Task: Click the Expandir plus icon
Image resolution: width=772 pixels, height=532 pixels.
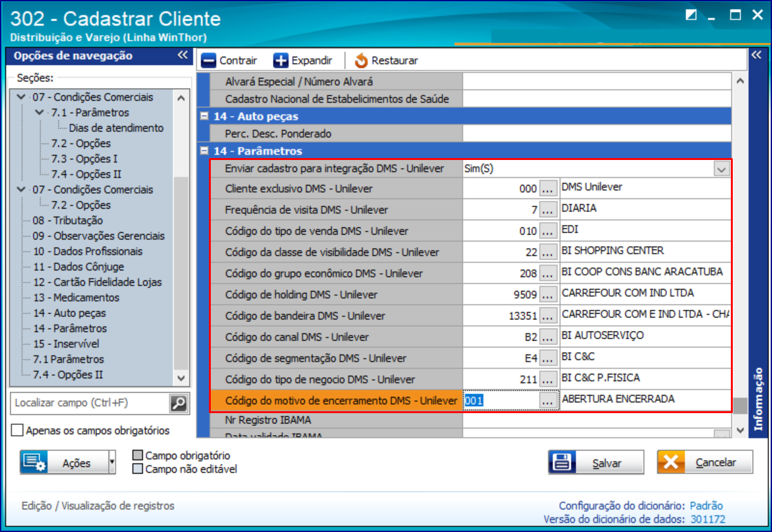Action: (281, 60)
